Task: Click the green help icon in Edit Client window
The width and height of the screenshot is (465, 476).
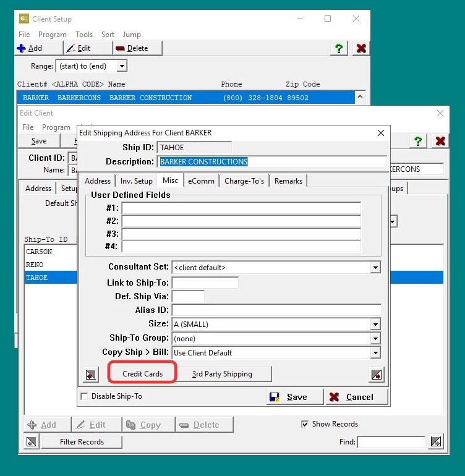Action: click(418, 141)
